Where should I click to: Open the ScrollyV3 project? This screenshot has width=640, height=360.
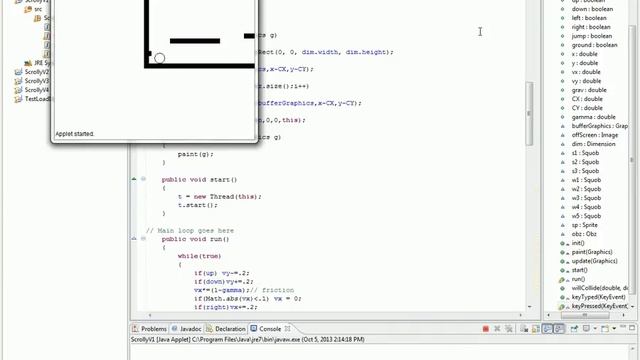click(x=32, y=81)
